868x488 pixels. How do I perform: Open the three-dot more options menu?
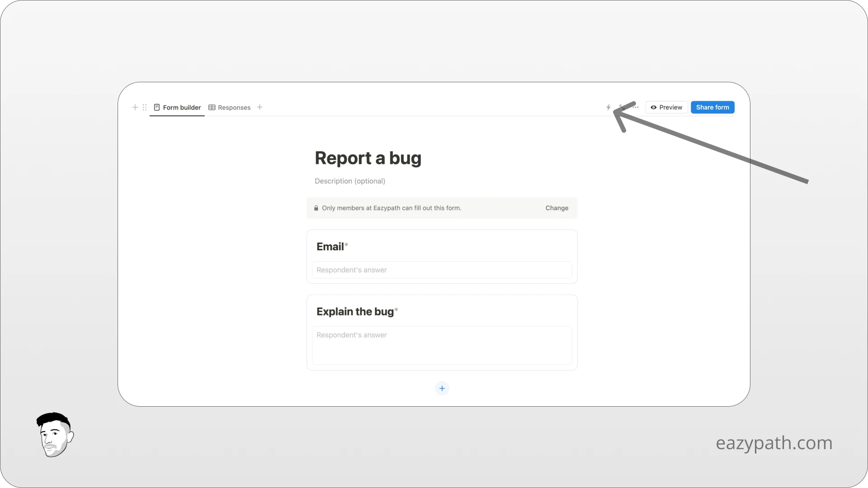(636, 107)
